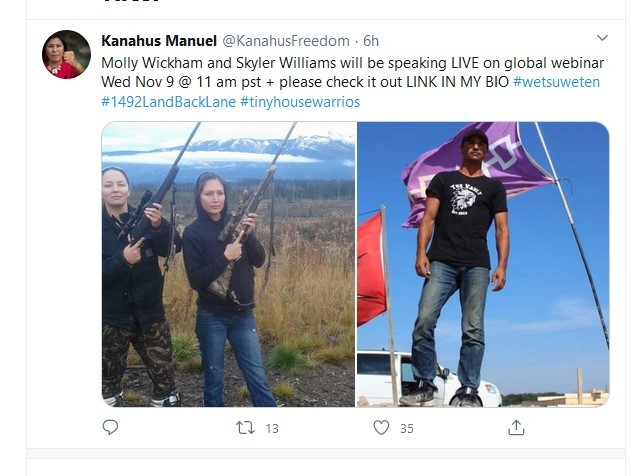View the right photo with purple flag
The image size is (637, 476).
[x=483, y=264]
